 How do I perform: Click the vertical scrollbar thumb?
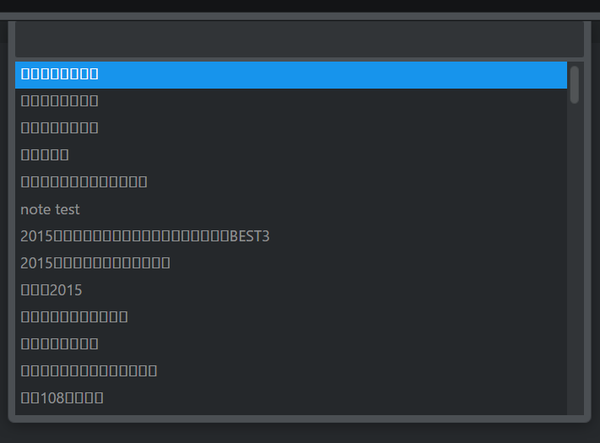pos(574,85)
